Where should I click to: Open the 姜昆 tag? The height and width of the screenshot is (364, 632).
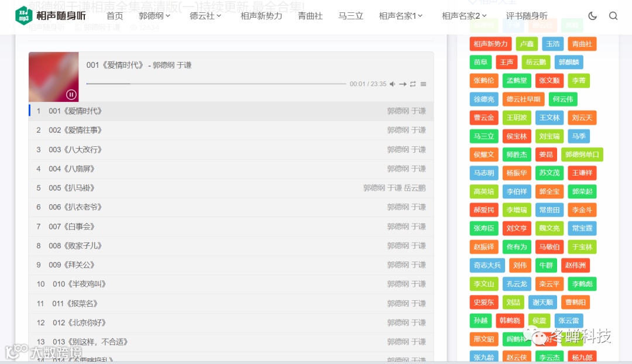[546, 154]
